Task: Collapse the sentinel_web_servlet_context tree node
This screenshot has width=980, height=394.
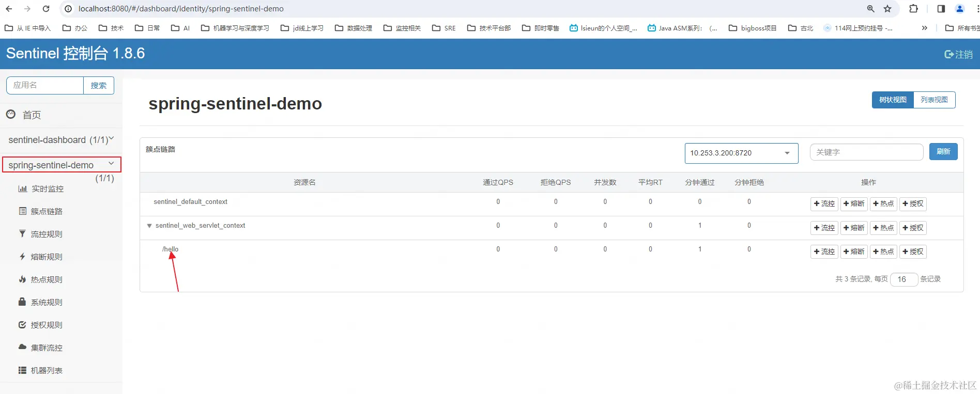Action: (149, 226)
